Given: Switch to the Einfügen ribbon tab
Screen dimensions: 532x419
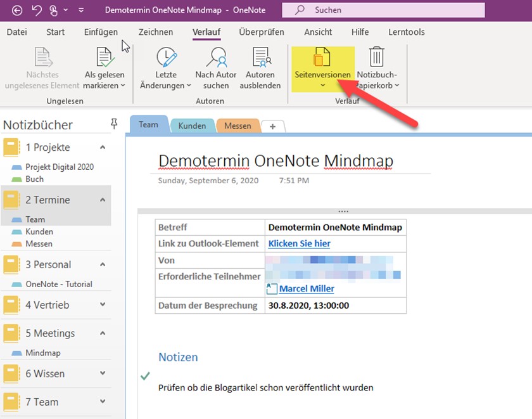Looking at the screenshot, I should point(101,32).
